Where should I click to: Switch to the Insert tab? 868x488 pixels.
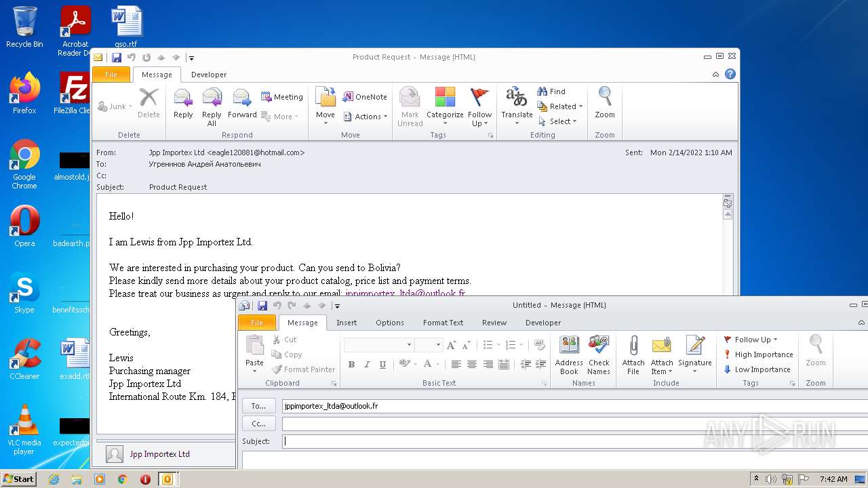[x=347, y=323]
